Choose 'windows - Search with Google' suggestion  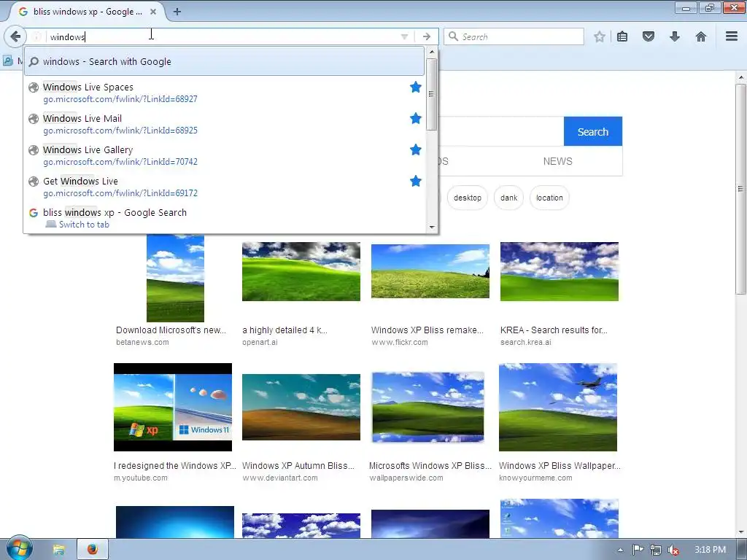[x=224, y=61]
